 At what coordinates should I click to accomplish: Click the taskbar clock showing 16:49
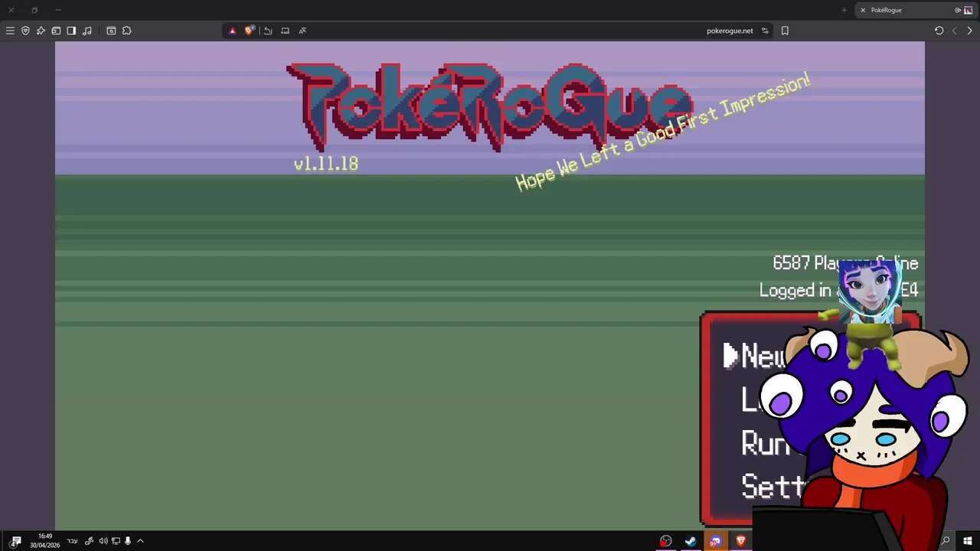coord(45,541)
